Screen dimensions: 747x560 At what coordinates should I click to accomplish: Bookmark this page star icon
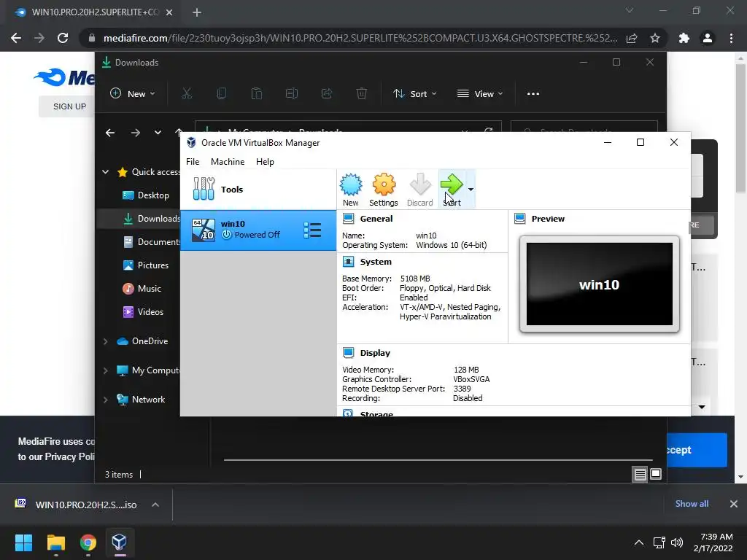click(x=655, y=38)
